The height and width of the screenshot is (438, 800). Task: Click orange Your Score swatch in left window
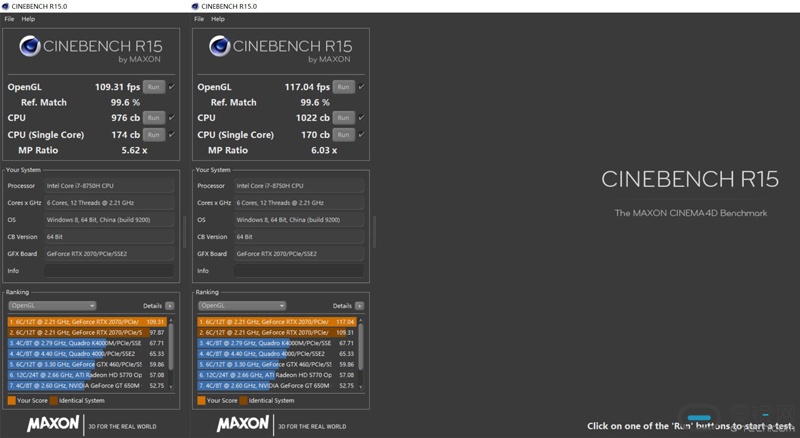pos(12,401)
